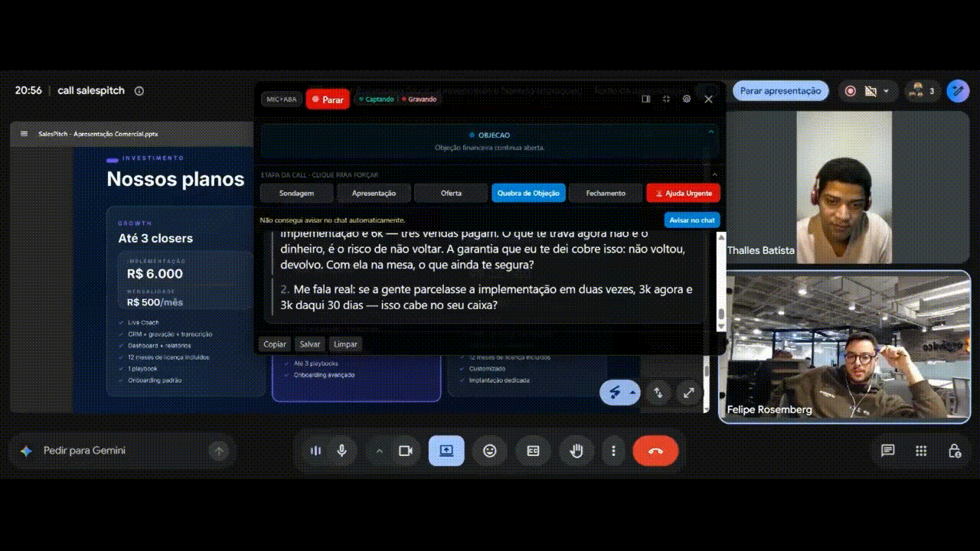980x551 pixels.
Task: Select the Quebra de Objeção stage
Action: point(528,193)
